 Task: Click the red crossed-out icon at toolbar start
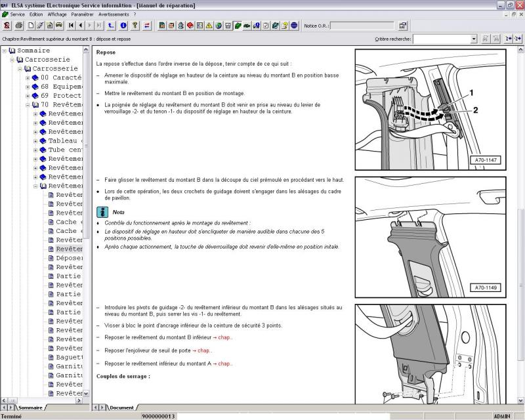point(7,26)
